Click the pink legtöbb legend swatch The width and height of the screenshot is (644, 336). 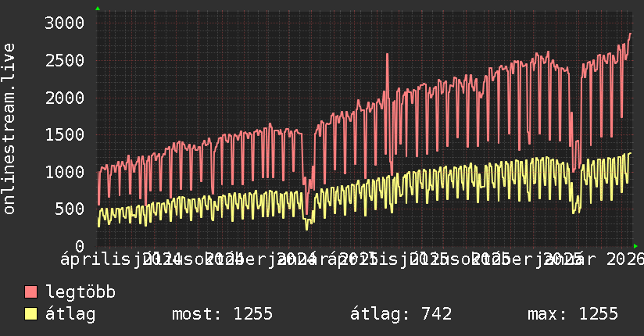(x=30, y=292)
